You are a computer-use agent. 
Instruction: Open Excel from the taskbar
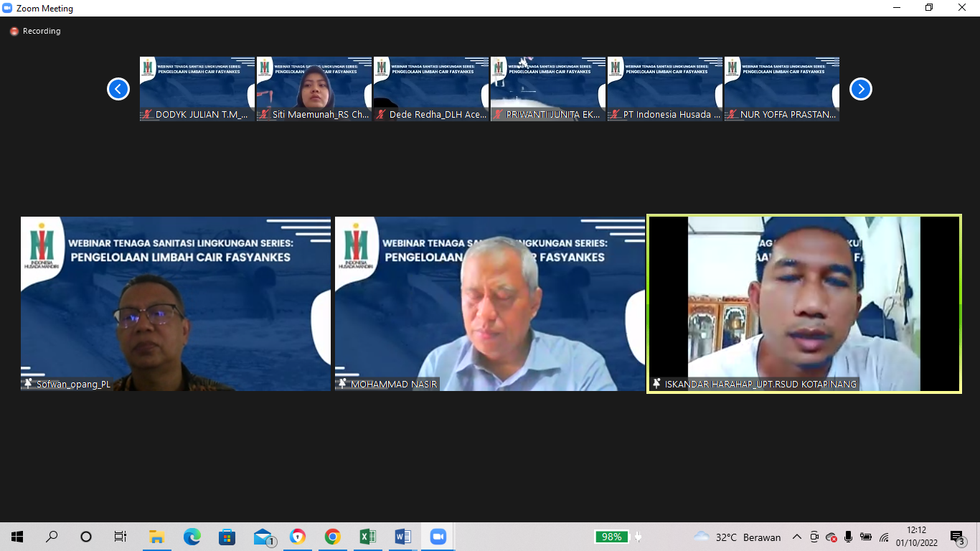tap(367, 537)
